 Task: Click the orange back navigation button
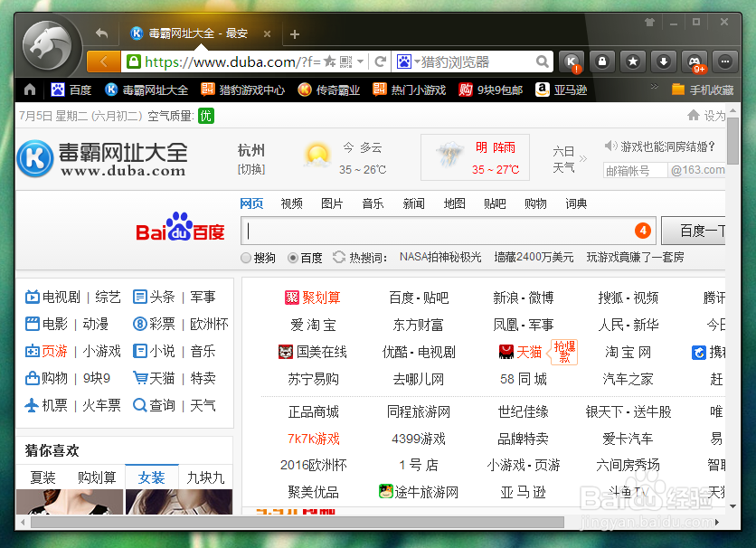(x=104, y=61)
